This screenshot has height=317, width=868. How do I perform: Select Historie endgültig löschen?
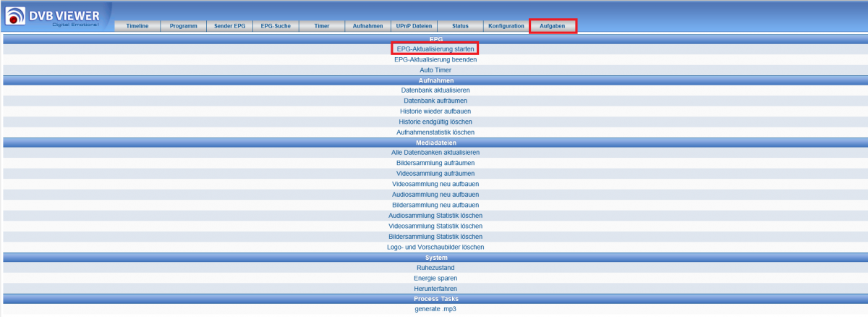click(x=435, y=122)
